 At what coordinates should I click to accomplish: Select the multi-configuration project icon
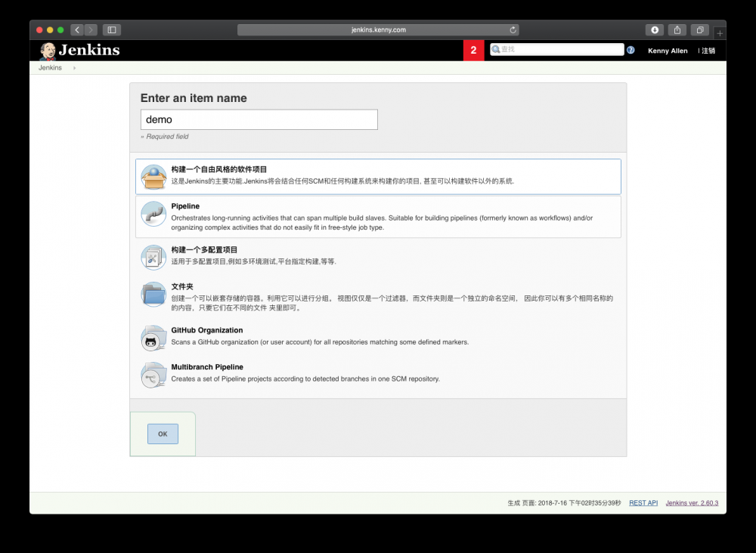coord(153,257)
